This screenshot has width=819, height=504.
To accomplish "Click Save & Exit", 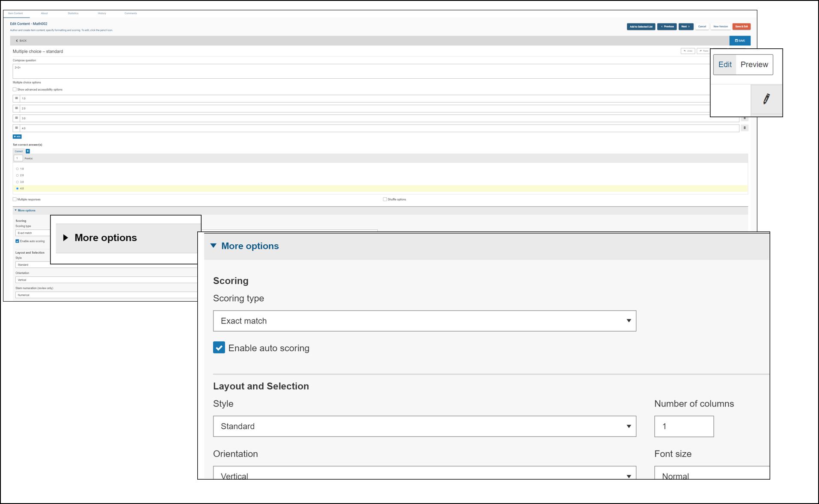I will [x=742, y=27].
